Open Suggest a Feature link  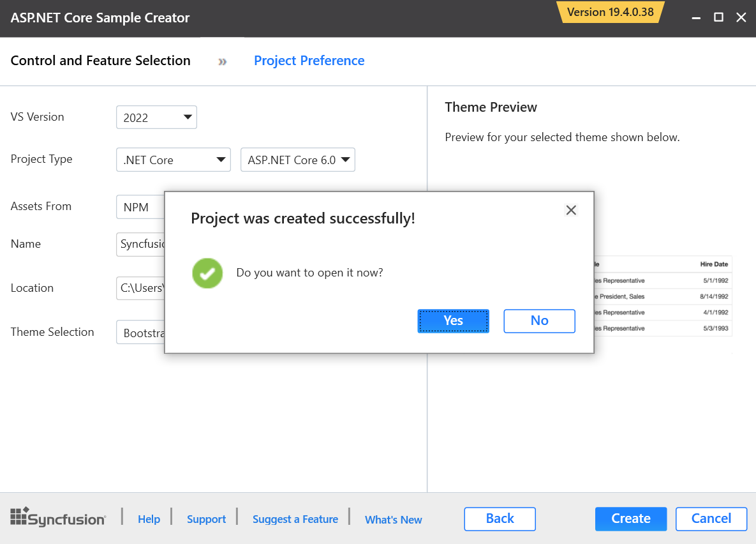click(x=295, y=519)
